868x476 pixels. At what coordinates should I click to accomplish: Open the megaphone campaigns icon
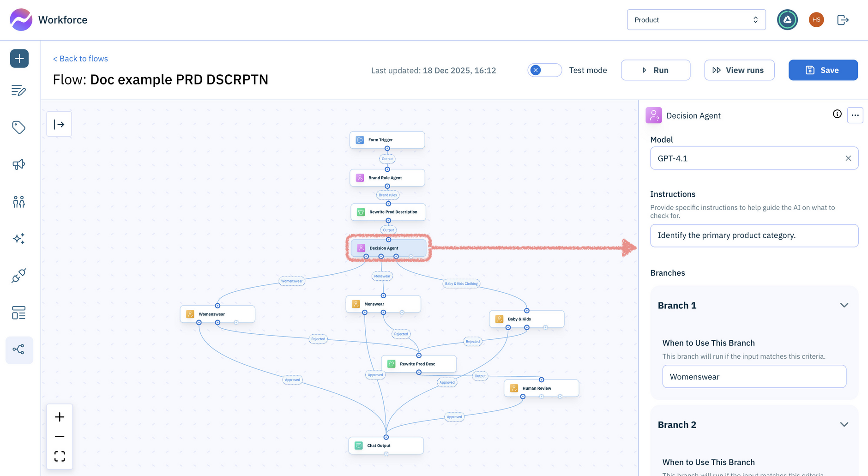19,164
